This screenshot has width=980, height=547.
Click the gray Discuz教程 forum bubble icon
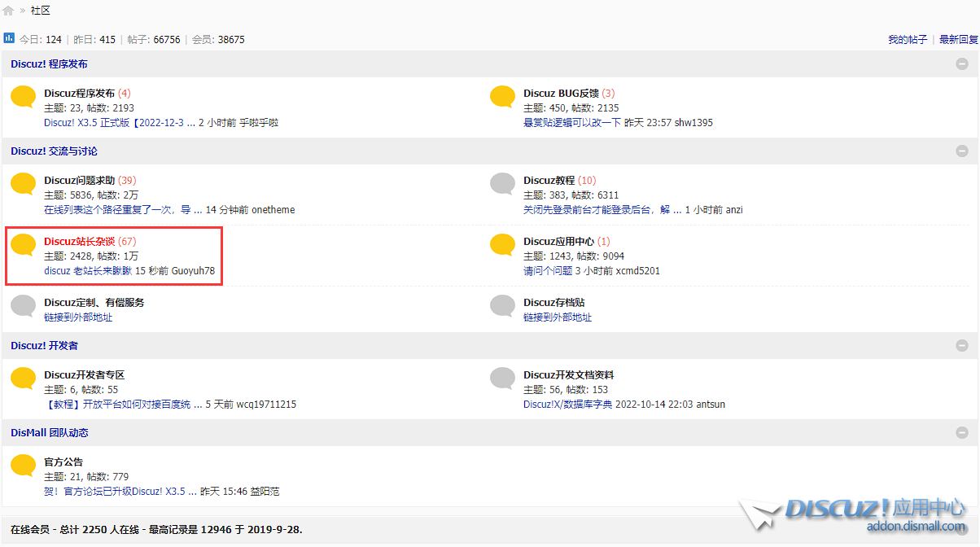tap(502, 183)
